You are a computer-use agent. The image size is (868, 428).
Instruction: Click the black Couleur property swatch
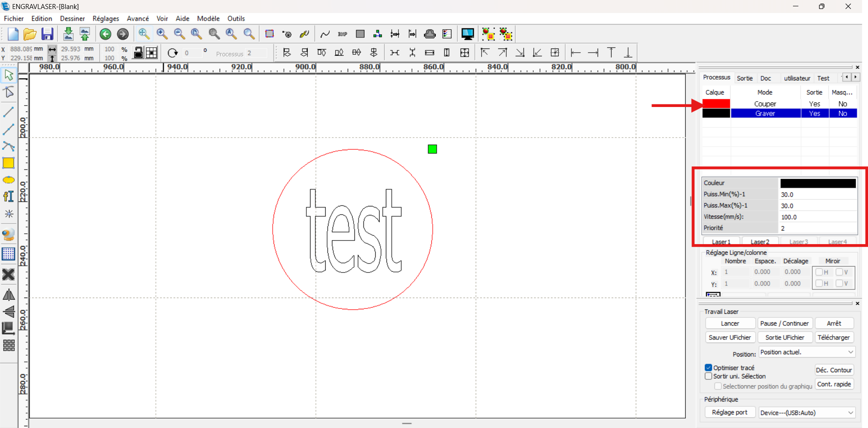click(818, 183)
